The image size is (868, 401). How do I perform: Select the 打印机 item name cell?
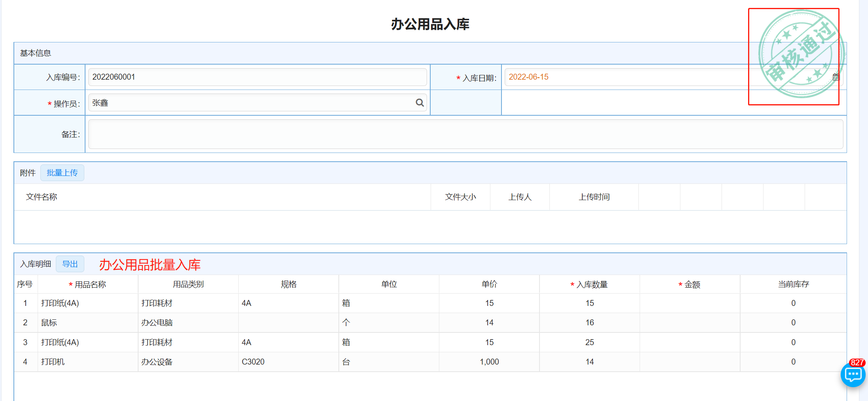coord(53,362)
